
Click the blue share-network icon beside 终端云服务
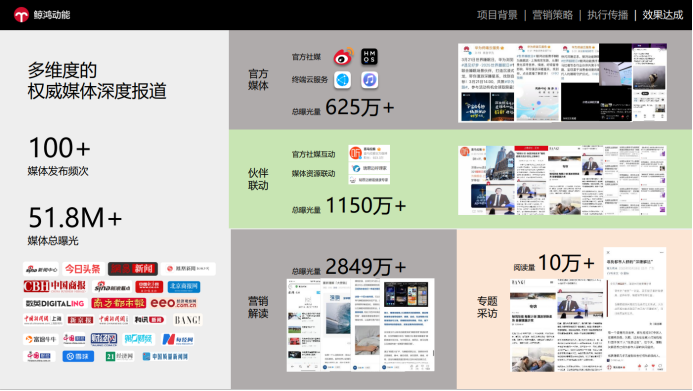point(343,80)
